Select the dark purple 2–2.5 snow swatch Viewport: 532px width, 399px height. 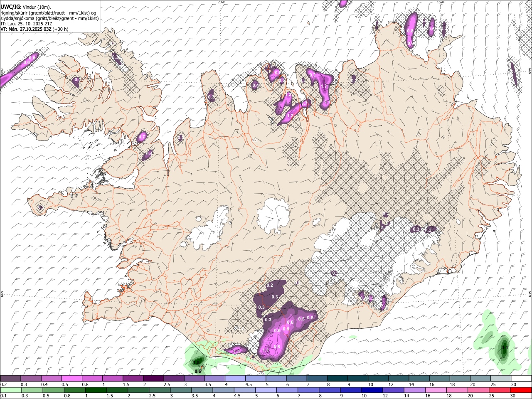pos(153,379)
